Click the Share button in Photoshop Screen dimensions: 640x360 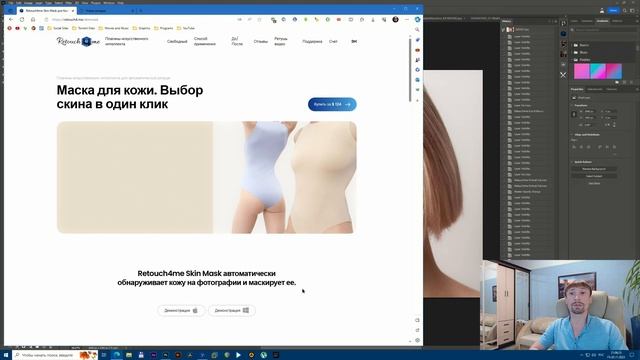pos(613,11)
